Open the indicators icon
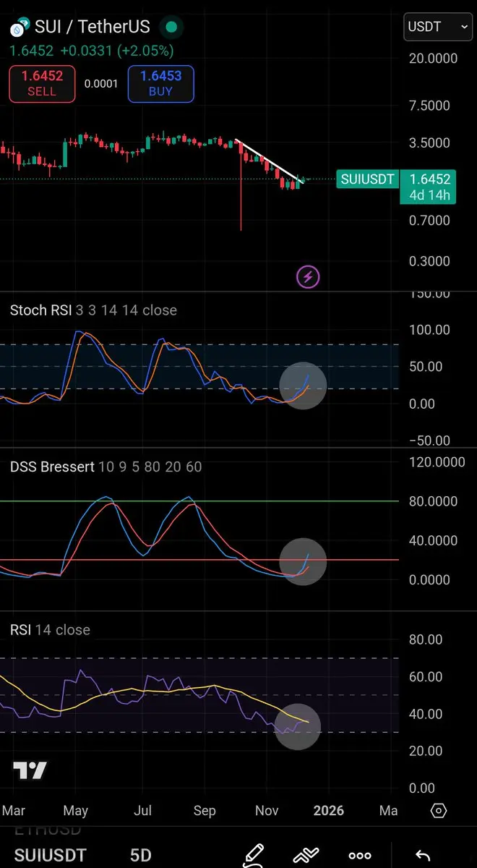Screen dimensions: 477x868 [x=306, y=854]
